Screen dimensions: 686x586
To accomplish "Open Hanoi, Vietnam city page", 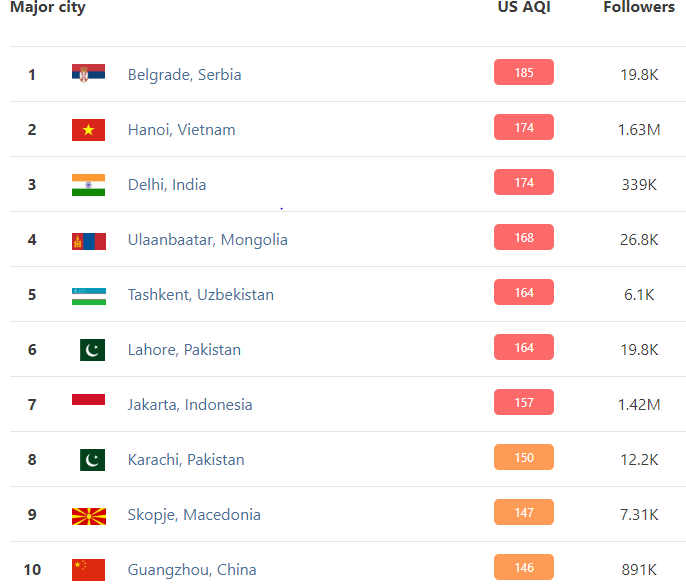I will (182, 130).
